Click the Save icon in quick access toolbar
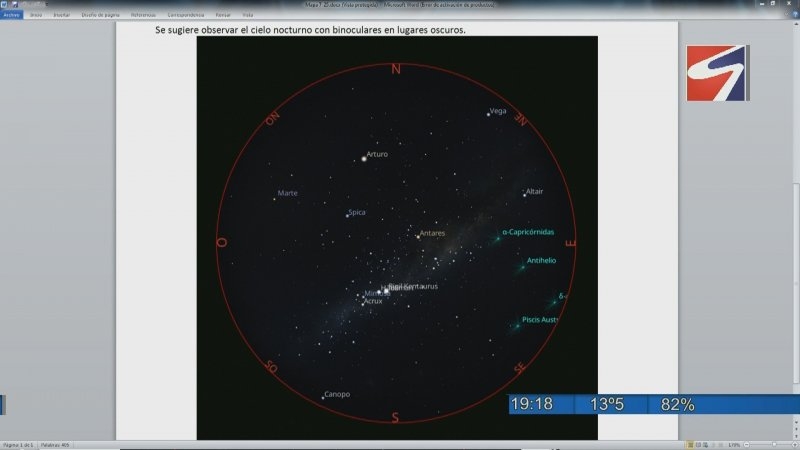The image size is (800, 450). (x=13, y=5)
